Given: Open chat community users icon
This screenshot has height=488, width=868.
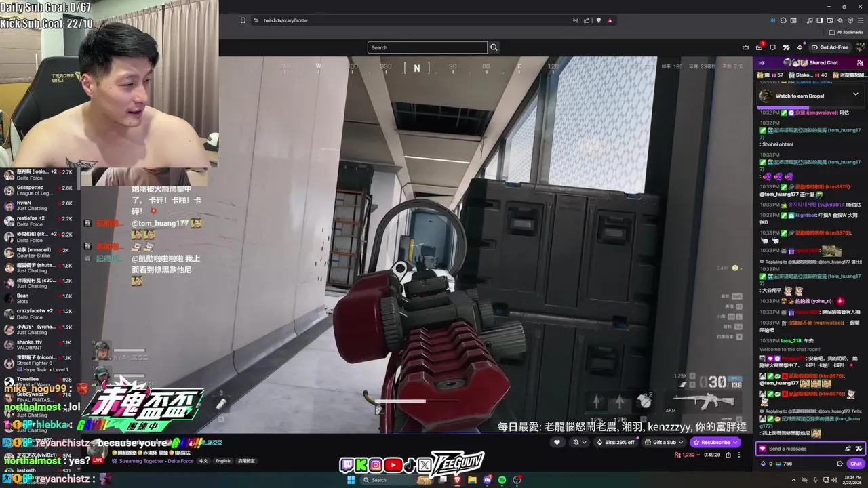Looking at the screenshot, I should click(860, 63).
